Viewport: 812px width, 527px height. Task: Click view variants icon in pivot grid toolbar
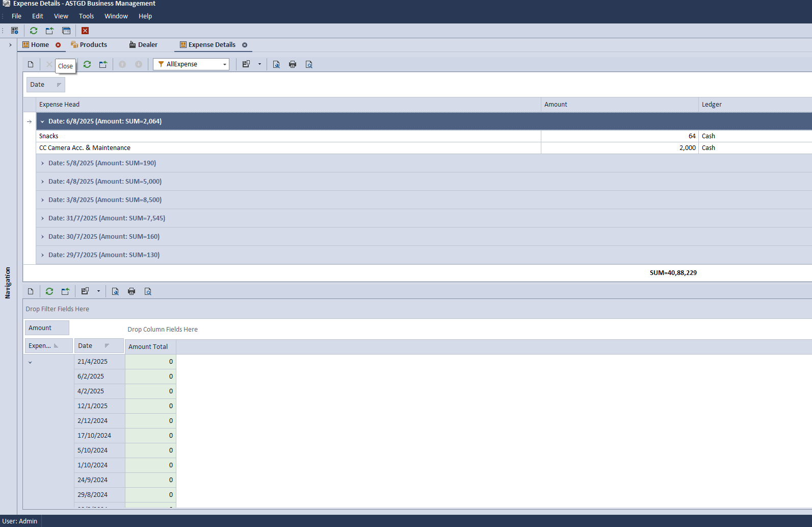point(85,291)
